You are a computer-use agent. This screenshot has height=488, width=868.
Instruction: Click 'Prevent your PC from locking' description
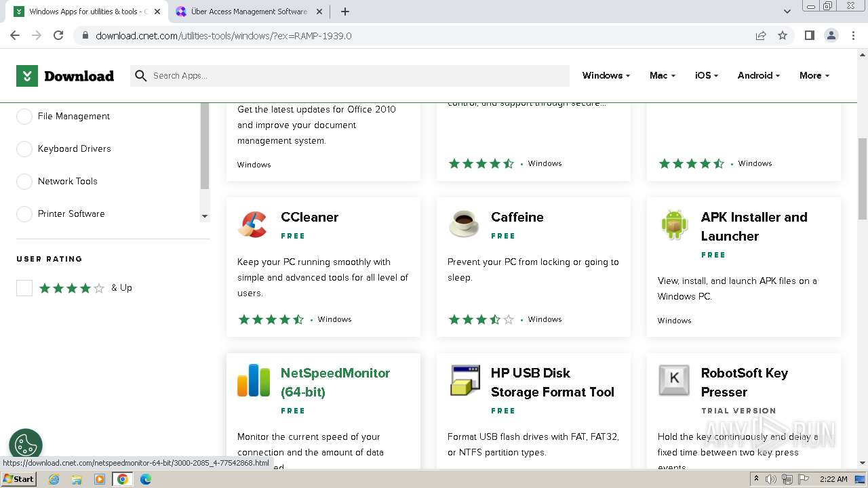533,270
